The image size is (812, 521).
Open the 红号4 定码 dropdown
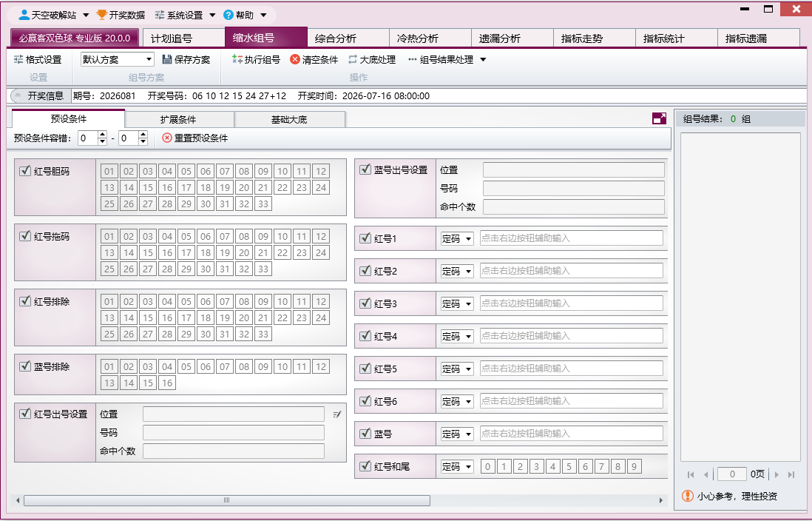tap(457, 337)
